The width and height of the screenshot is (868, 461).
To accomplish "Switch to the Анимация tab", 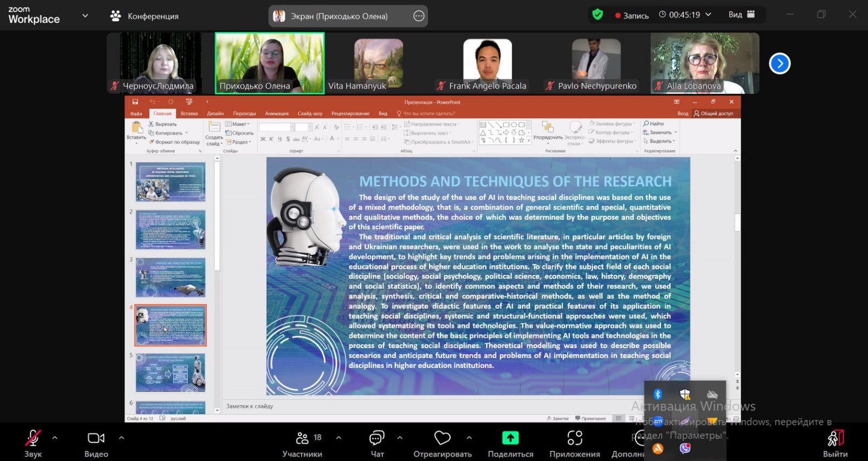I will coord(277,113).
